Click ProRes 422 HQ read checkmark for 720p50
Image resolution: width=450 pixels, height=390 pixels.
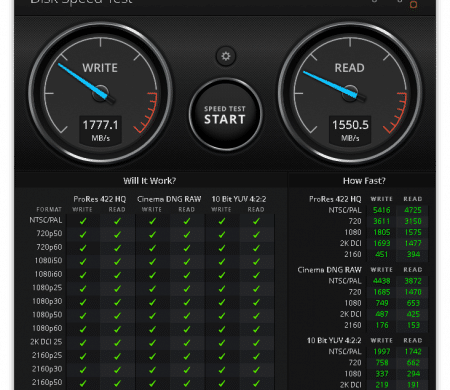coord(117,234)
